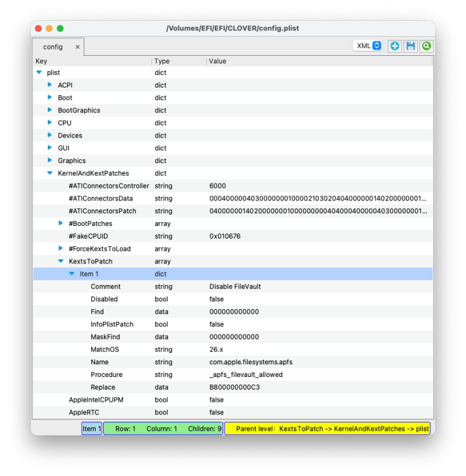Click the false value for AppleIntelCPUPM

(x=216, y=400)
